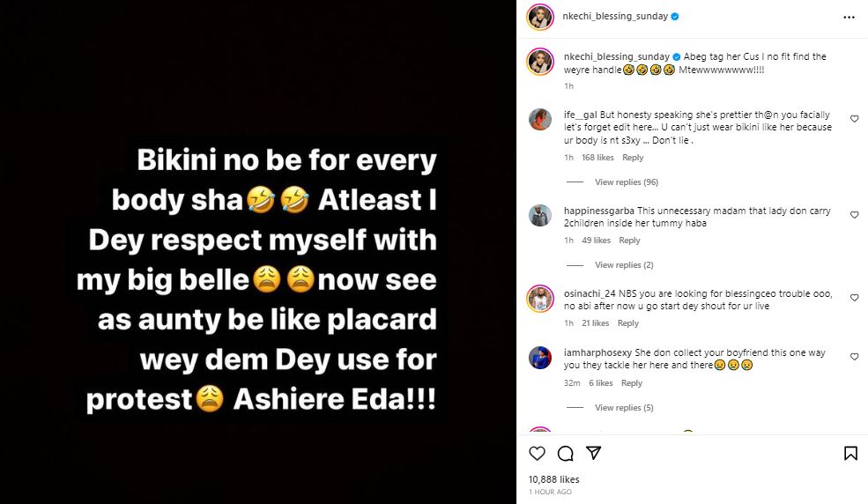Like osinachi_24's comment
The image size is (868, 504).
pos(854,298)
